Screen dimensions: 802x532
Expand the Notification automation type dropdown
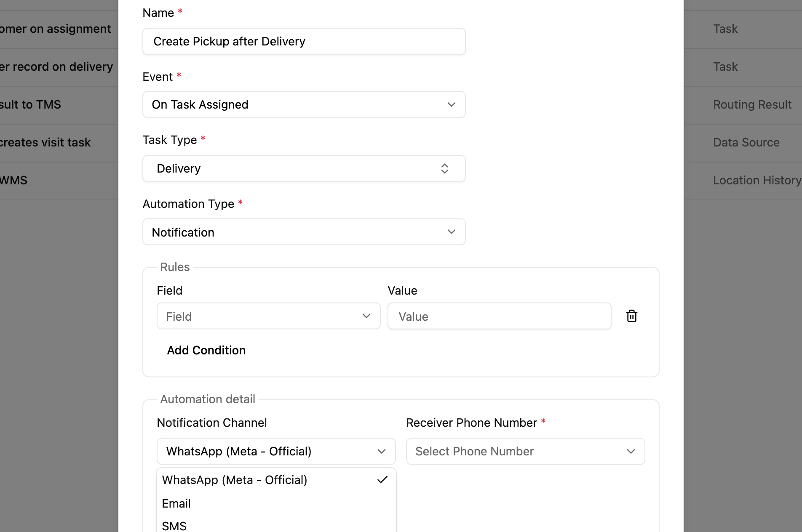[304, 232]
